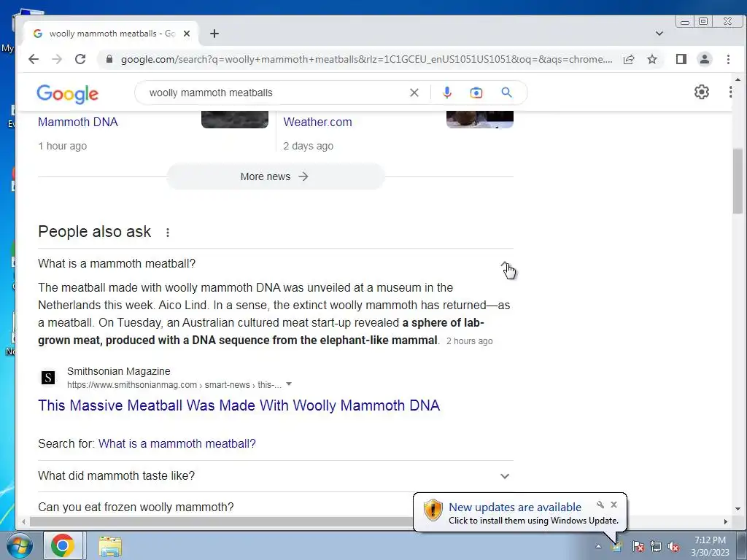Screen dimensions: 747x560
Task: View site information lock icon
Action: coord(109,59)
